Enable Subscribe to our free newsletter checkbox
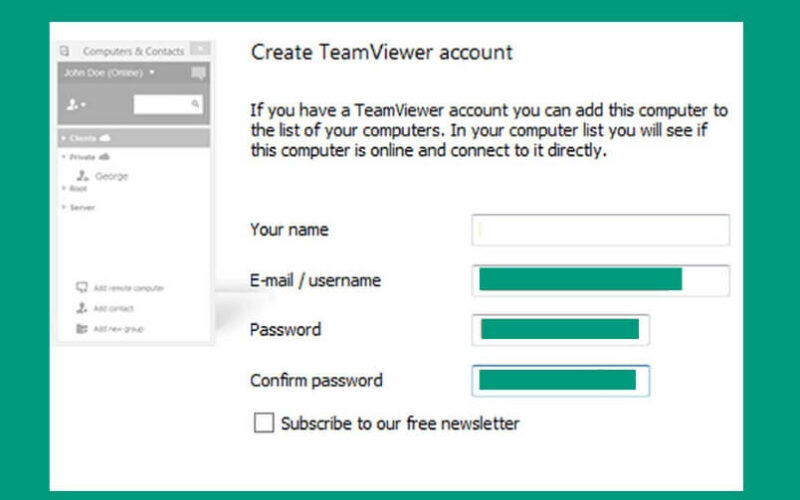Image resolution: width=800 pixels, height=500 pixels. [264, 423]
